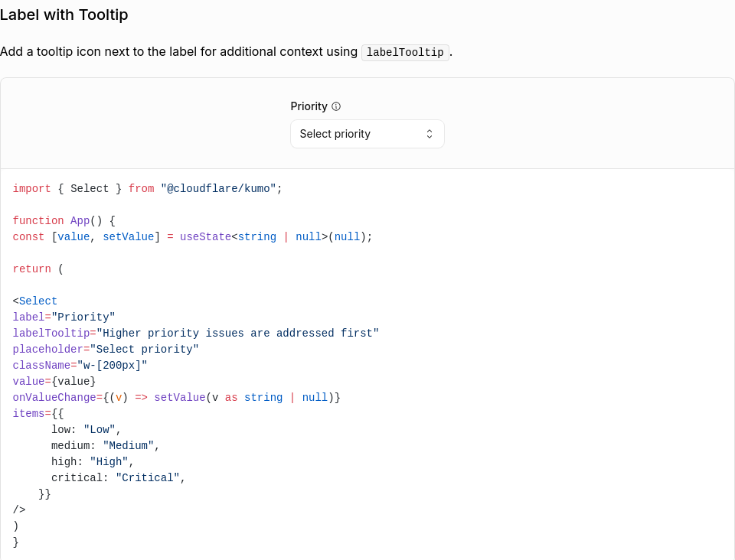Click the labelTooltip prop line in code
The width and height of the screenshot is (735, 560).
click(x=195, y=334)
